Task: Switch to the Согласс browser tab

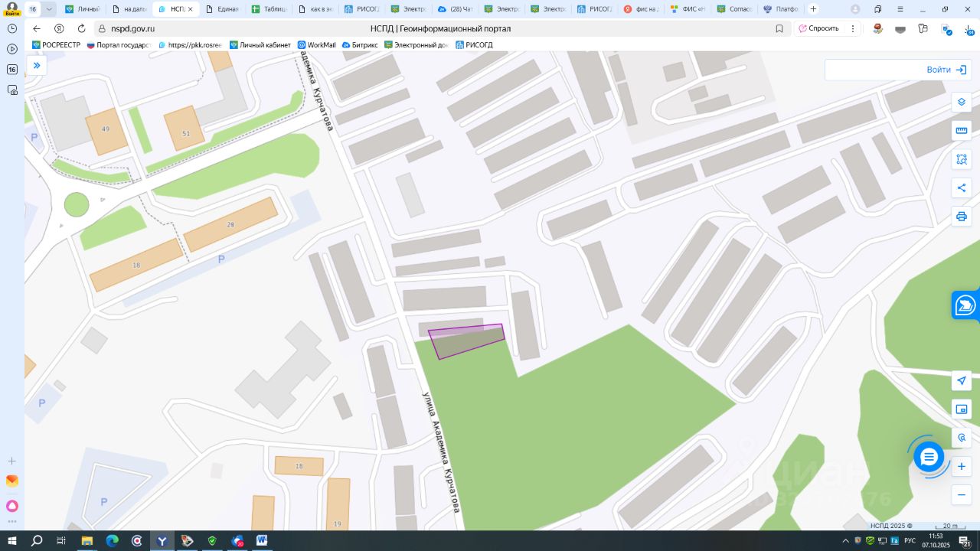Action: click(736, 9)
